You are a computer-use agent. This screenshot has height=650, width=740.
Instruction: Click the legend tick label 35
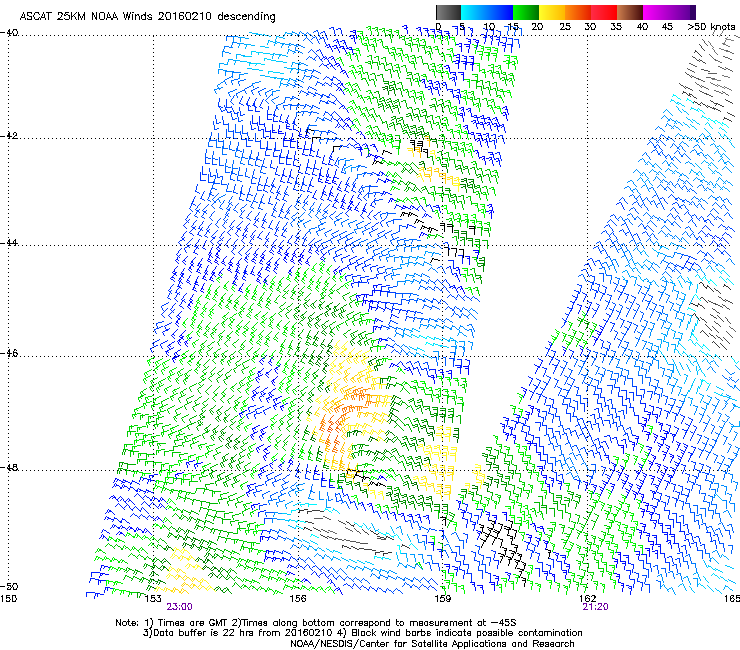point(616,27)
